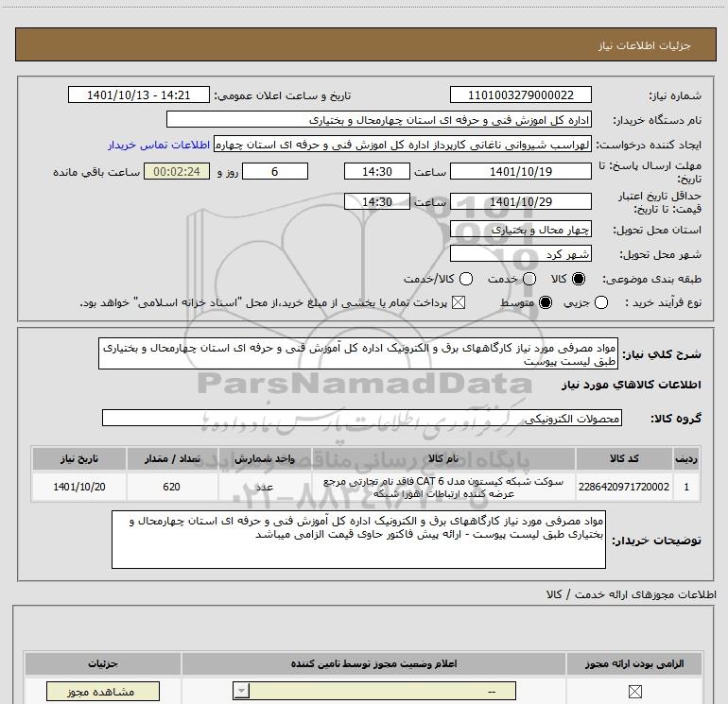Click the need number field 1101003279000022
The image size is (728, 704).
pyautogui.click(x=520, y=94)
